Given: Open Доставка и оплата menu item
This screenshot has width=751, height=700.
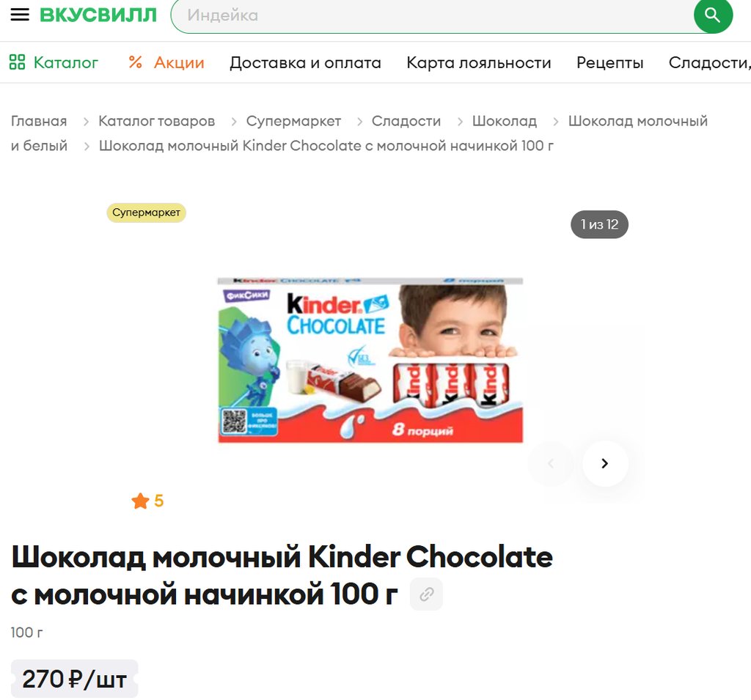Looking at the screenshot, I should (x=305, y=63).
